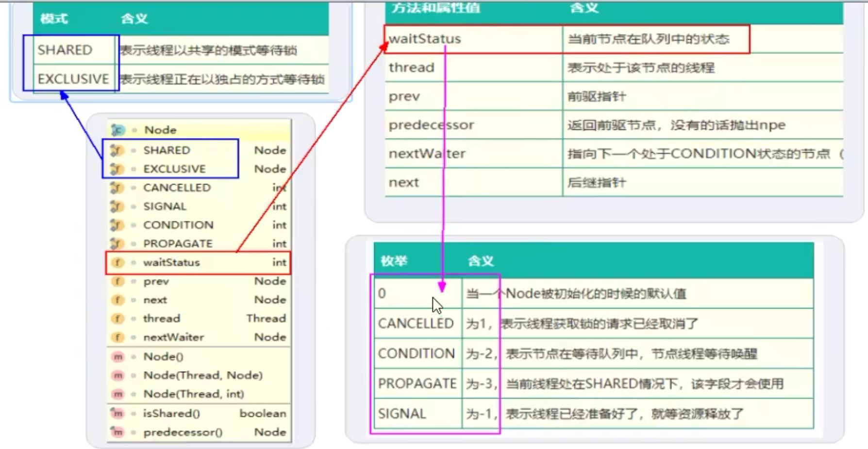Click the field icon next to thread member

pos(117,319)
